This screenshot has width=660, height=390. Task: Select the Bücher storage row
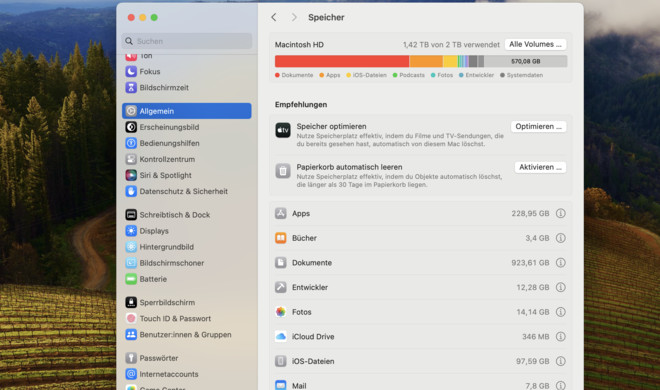[x=420, y=238]
